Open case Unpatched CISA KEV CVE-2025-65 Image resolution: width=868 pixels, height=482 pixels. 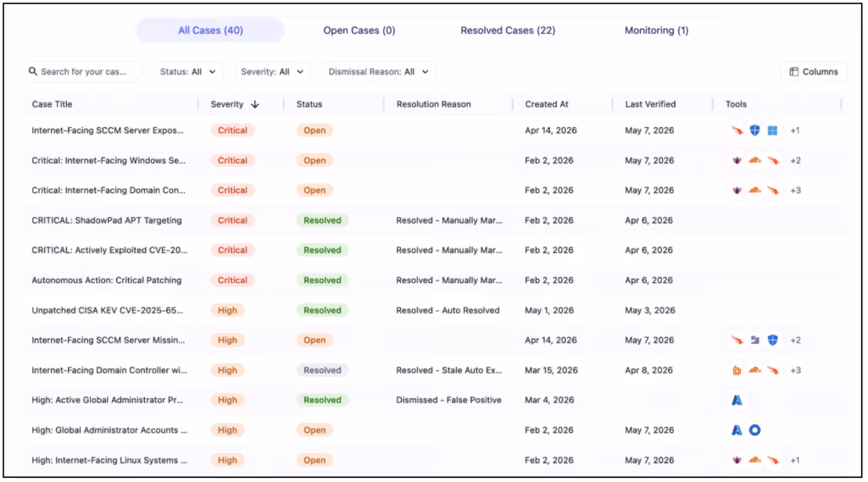point(108,310)
